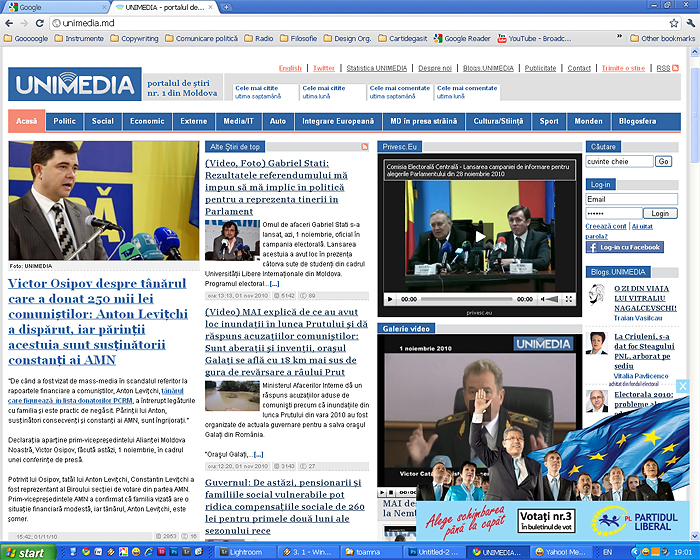Open Statistica UNIMEDIA link

coord(377,68)
